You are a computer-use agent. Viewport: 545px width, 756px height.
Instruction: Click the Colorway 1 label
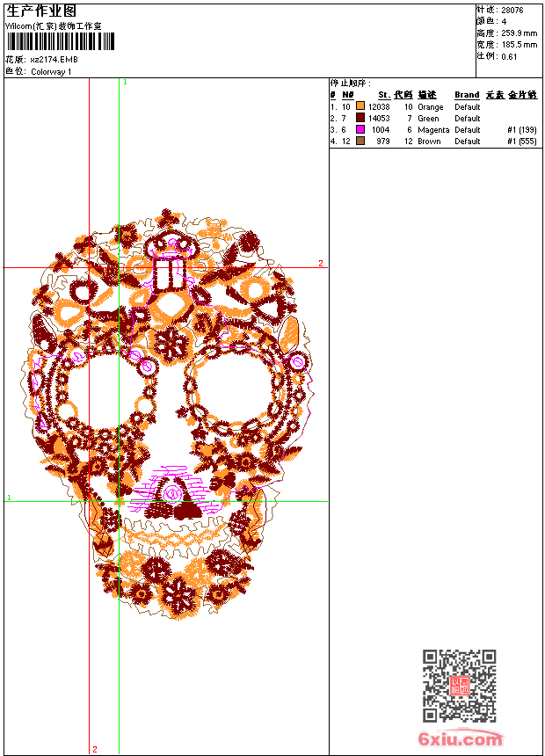tap(51, 72)
